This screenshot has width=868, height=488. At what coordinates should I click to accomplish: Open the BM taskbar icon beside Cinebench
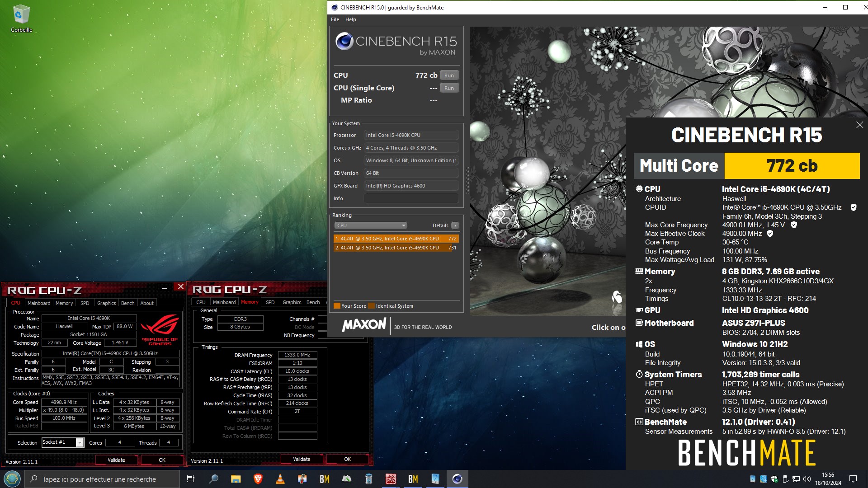coord(413,479)
